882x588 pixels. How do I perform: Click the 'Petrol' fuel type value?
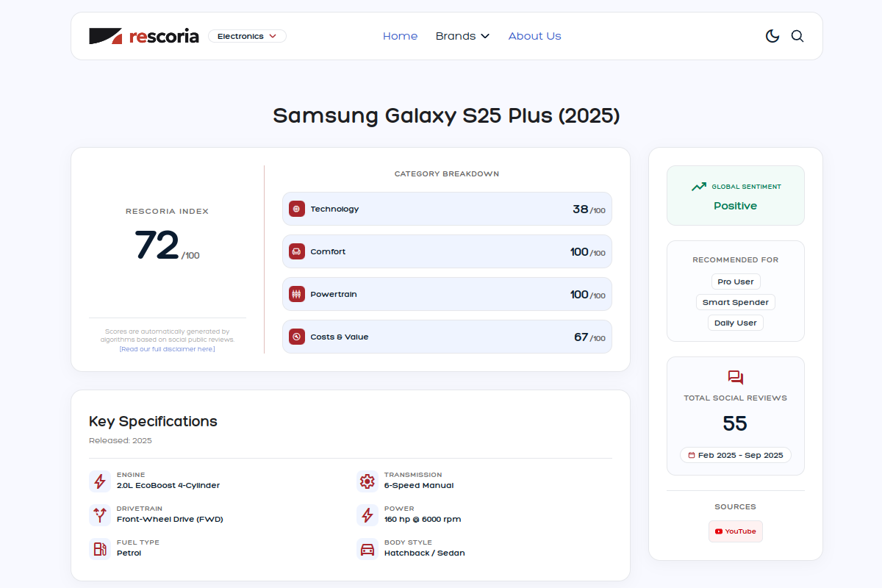(129, 553)
